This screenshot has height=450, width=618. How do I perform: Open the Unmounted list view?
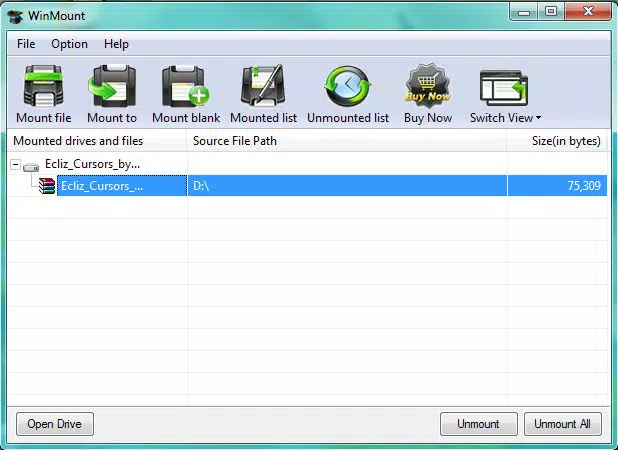point(348,94)
